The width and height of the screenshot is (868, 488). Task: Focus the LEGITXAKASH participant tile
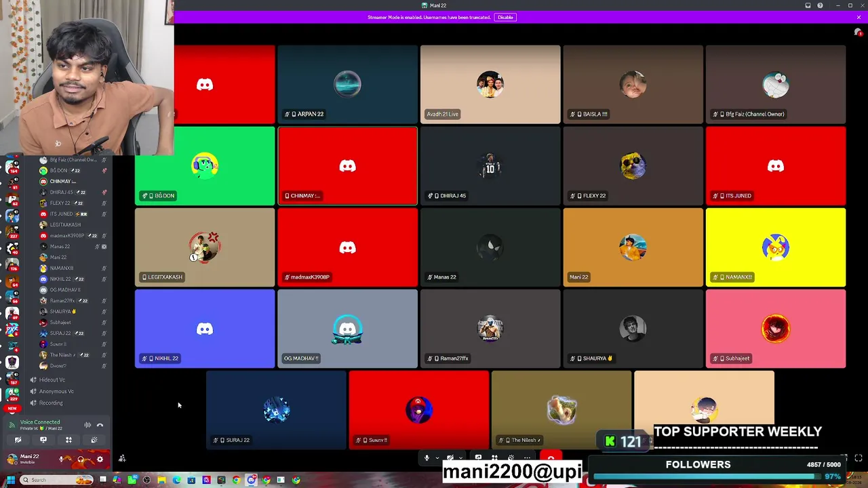pyautogui.click(x=205, y=247)
